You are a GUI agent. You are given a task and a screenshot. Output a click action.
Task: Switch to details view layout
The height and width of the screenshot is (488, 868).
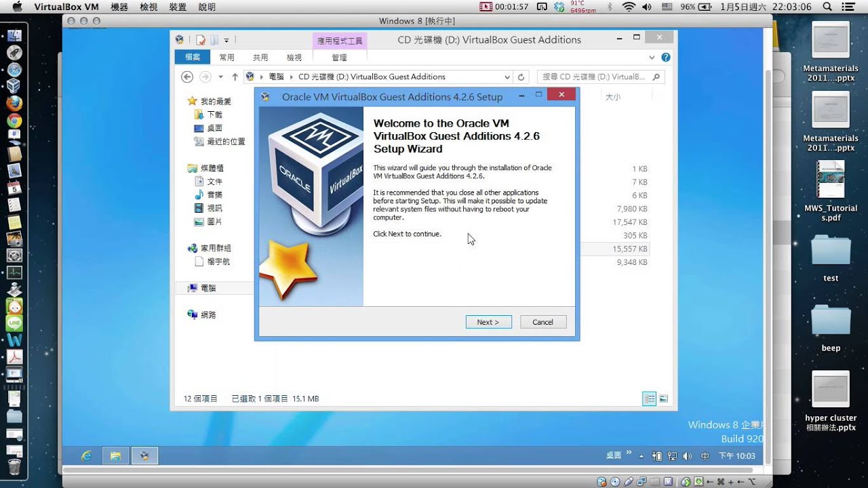coord(649,399)
